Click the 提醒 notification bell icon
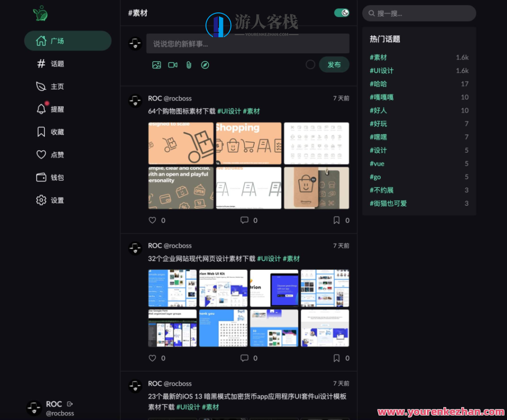Viewport: 507px width, 420px height. pos(41,109)
